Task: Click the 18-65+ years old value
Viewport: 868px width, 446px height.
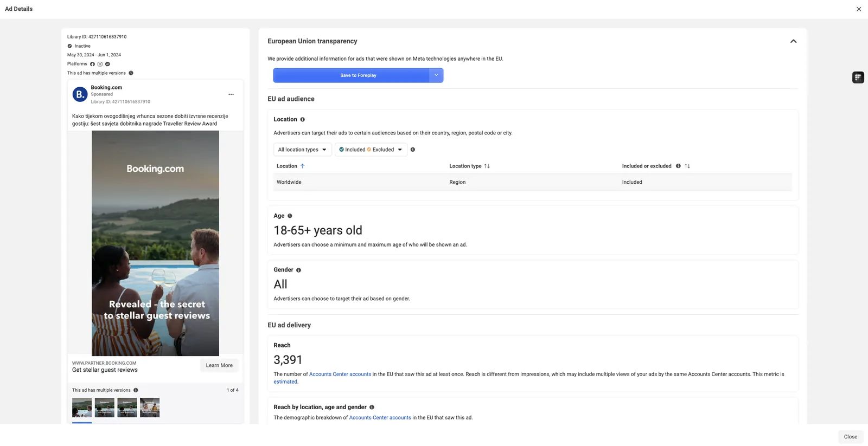Action: pos(318,230)
